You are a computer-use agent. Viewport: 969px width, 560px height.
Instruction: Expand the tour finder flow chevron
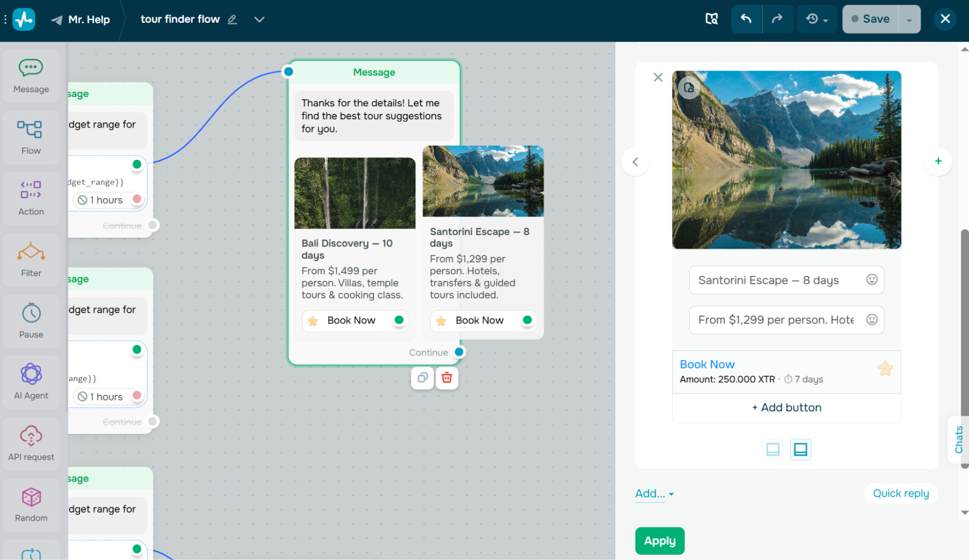coord(259,19)
